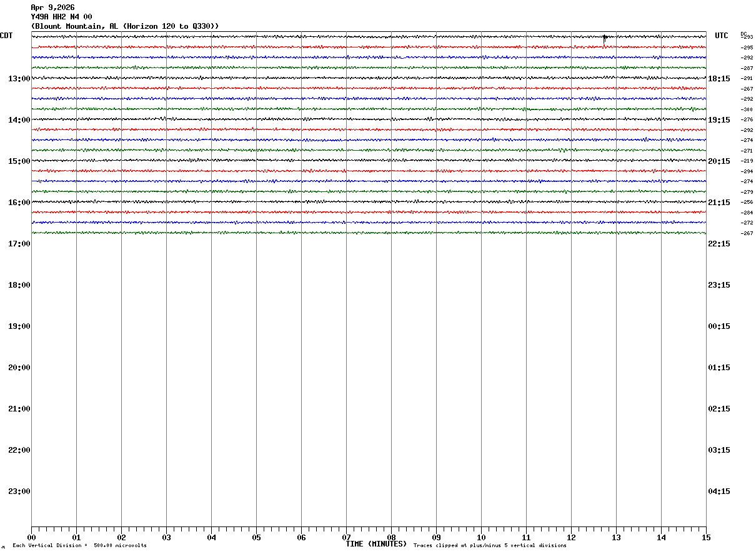Click the DC offset value '-295'
Image resolution: width=756 pixels, height=554 pixels.
[747, 48]
